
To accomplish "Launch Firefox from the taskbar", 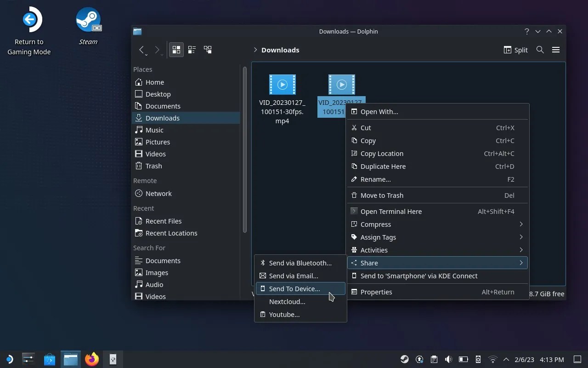I will pyautogui.click(x=91, y=359).
